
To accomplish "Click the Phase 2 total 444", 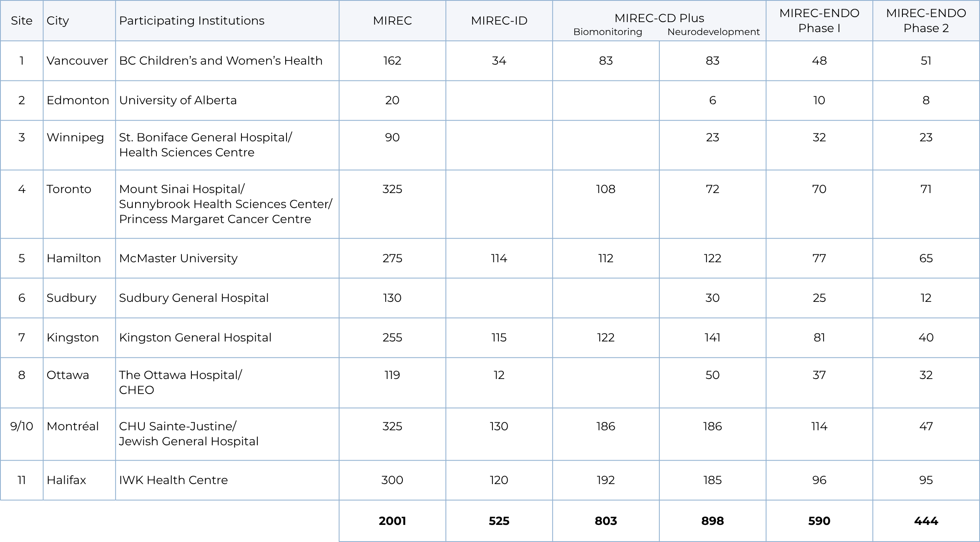I will (x=926, y=521).
